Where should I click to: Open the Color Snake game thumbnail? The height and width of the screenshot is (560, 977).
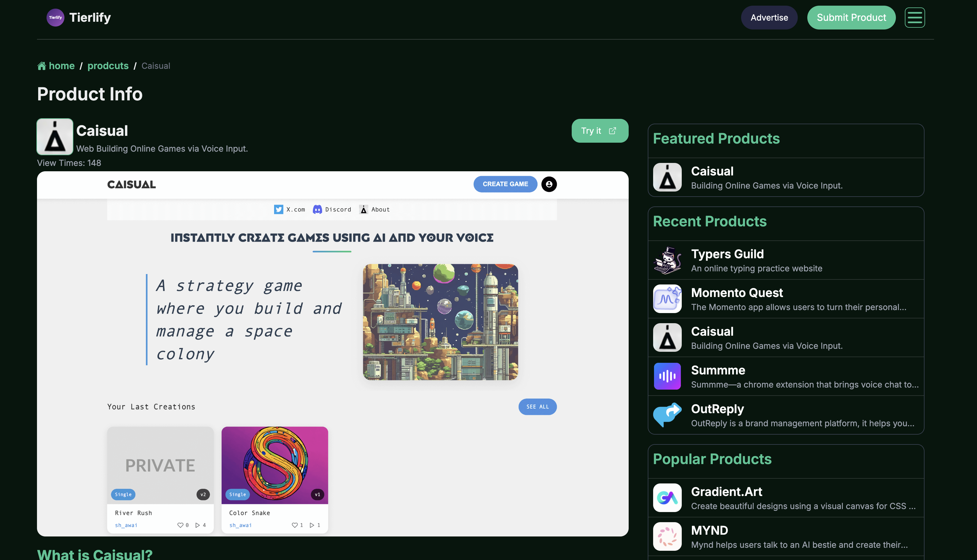[274, 465]
